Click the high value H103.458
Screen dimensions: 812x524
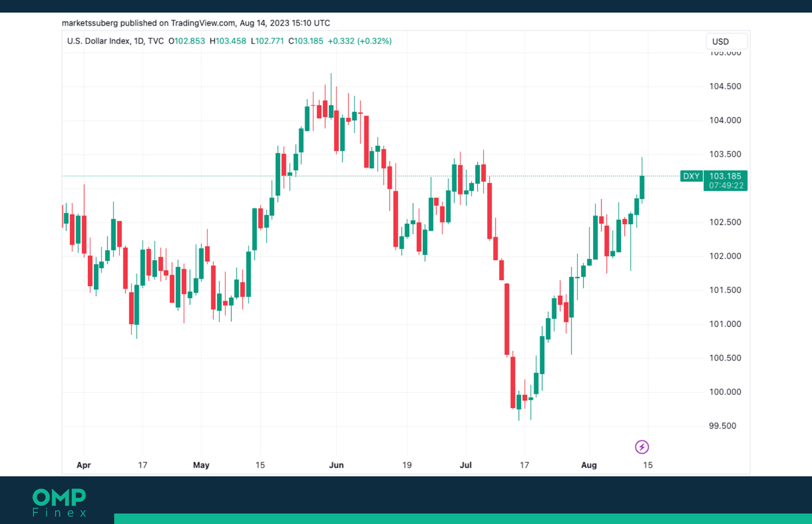click(228, 41)
